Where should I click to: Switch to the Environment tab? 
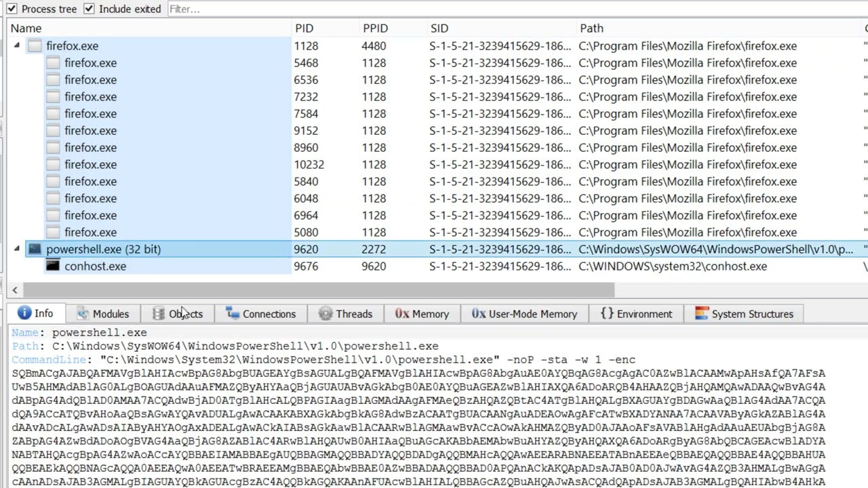click(636, 314)
